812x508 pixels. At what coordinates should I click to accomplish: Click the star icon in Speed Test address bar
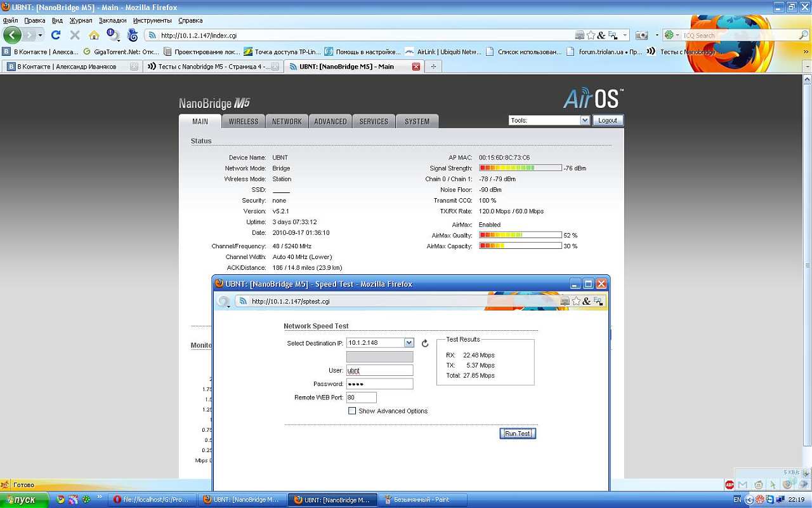click(x=576, y=301)
